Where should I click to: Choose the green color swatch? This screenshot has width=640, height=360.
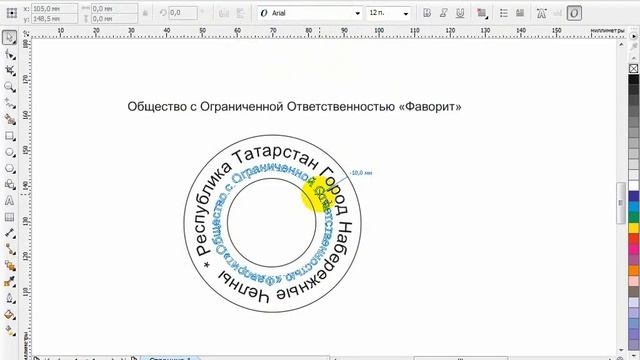(x=633, y=217)
